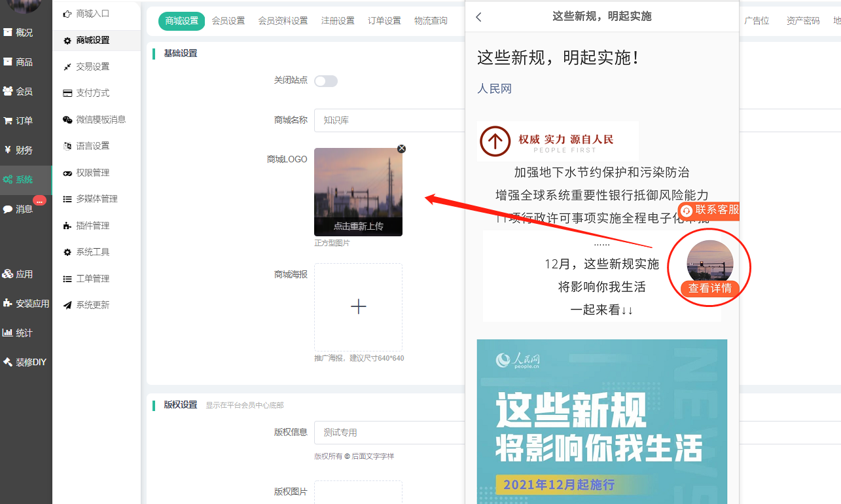Viewport: 841px width, 504px height.
Task: Click the 版权设置 section heading
Action: (180, 405)
